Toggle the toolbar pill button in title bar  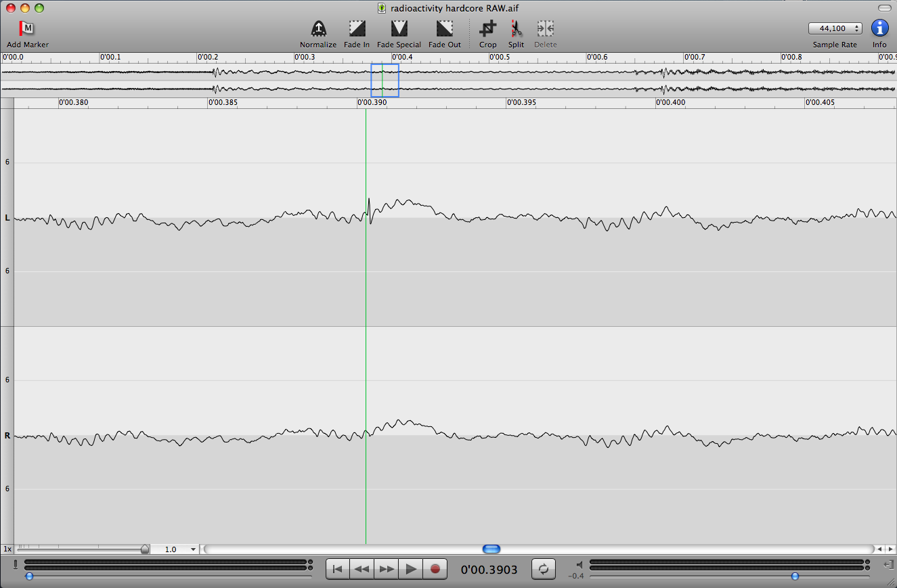(884, 8)
